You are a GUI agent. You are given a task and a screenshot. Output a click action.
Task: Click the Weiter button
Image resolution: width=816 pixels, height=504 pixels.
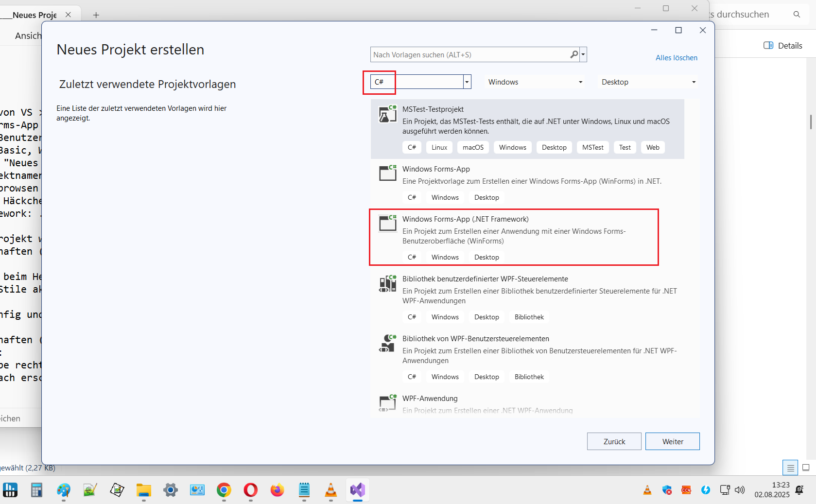672,441
